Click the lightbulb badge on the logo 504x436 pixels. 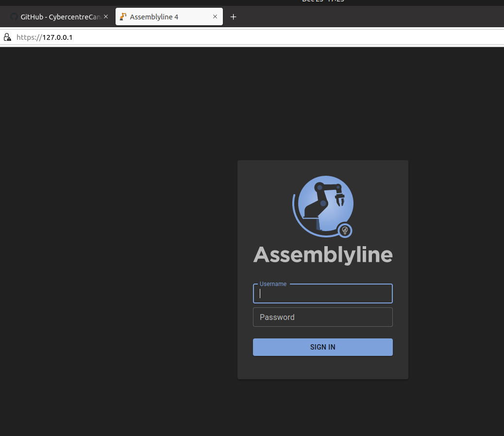point(345,230)
